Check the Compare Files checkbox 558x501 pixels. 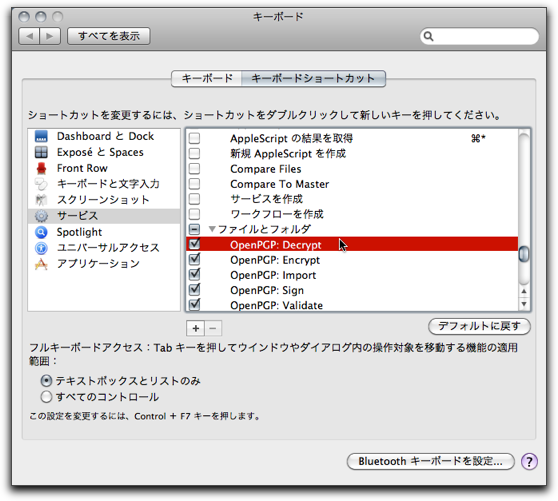click(194, 169)
